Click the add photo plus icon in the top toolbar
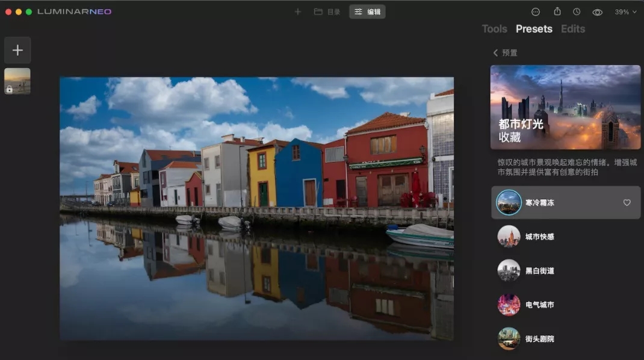Image resolution: width=644 pixels, height=360 pixels. tap(297, 11)
